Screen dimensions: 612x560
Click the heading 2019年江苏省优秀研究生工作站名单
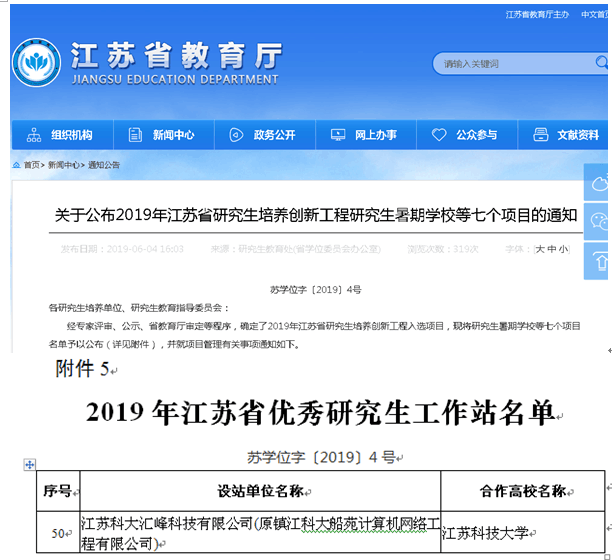(x=320, y=412)
